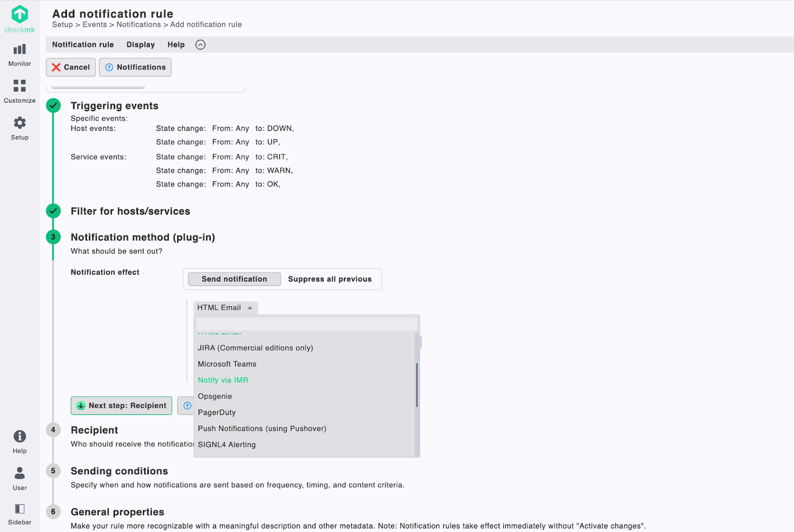Click step 5 Sending conditions circle

point(53,471)
